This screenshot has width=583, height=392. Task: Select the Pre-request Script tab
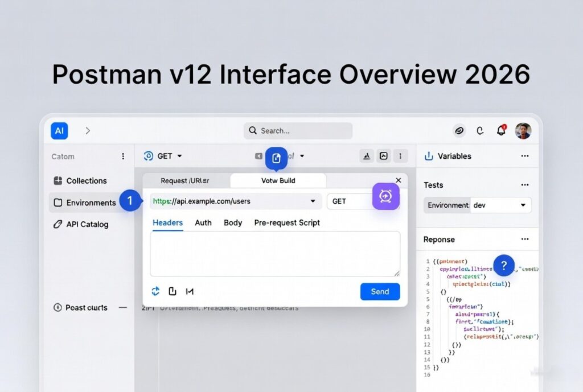tap(287, 223)
